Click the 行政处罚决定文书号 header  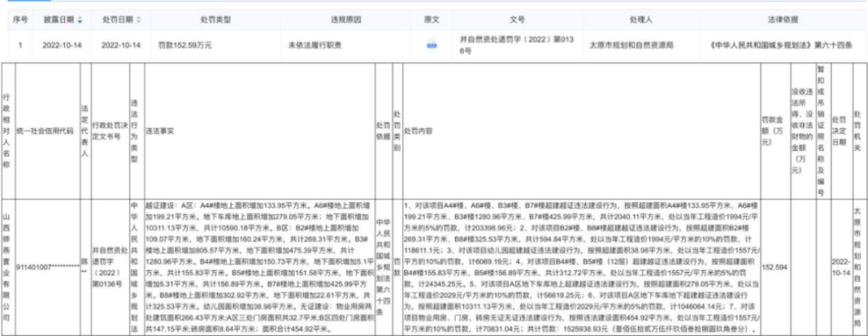pos(109,131)
